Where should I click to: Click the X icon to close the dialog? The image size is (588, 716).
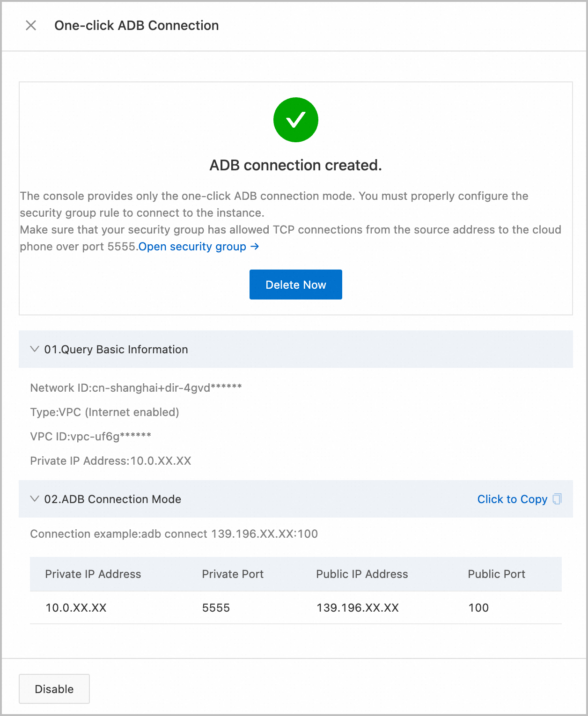tap(31, 26)
